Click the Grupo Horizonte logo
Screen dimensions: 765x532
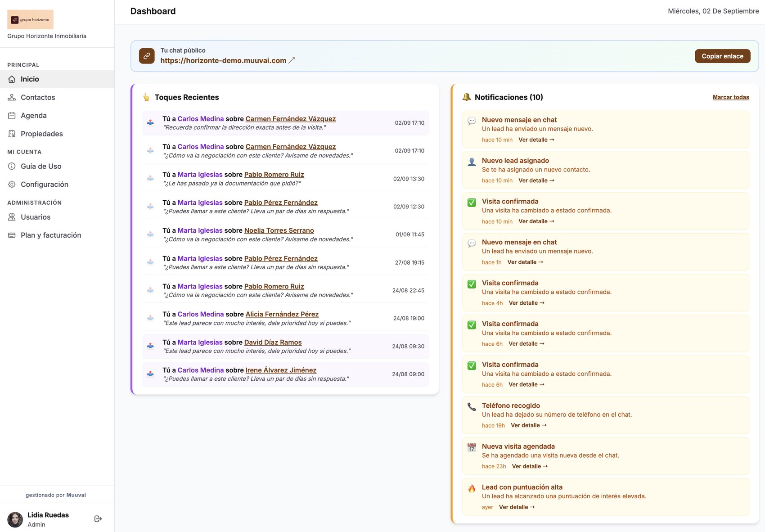pos(30,19)
